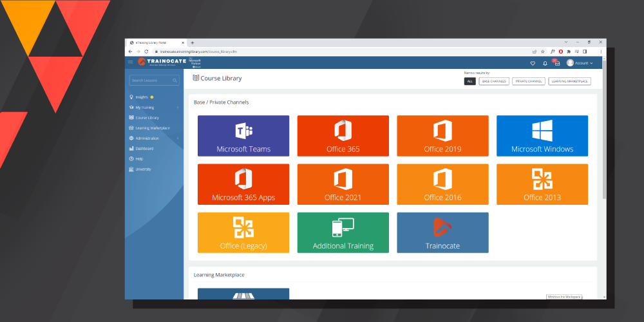This screenshot has height=322, width=644.
Task: Click the search magnifier in Search Lessons
Action: click(175, 80)
